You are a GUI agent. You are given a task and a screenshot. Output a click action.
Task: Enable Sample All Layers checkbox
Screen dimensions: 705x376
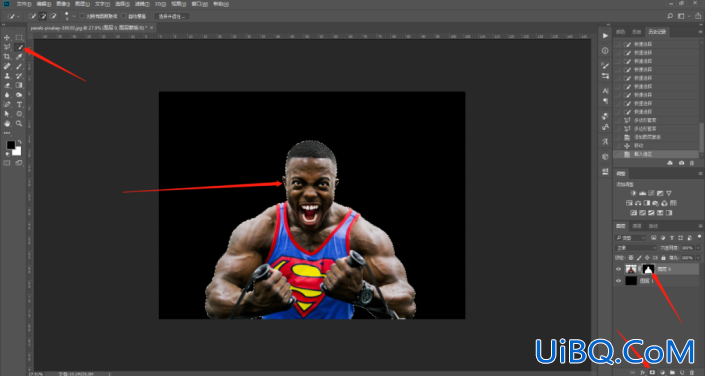[82, 16]
